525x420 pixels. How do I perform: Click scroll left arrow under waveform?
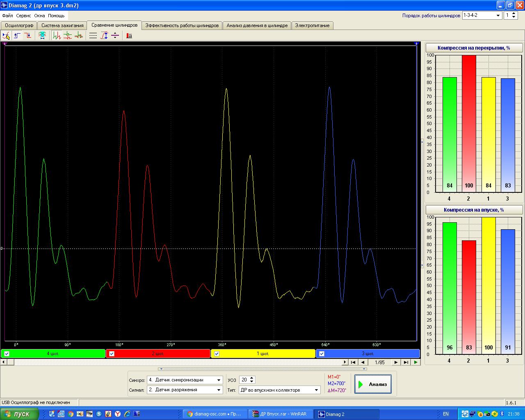point(4,362)
